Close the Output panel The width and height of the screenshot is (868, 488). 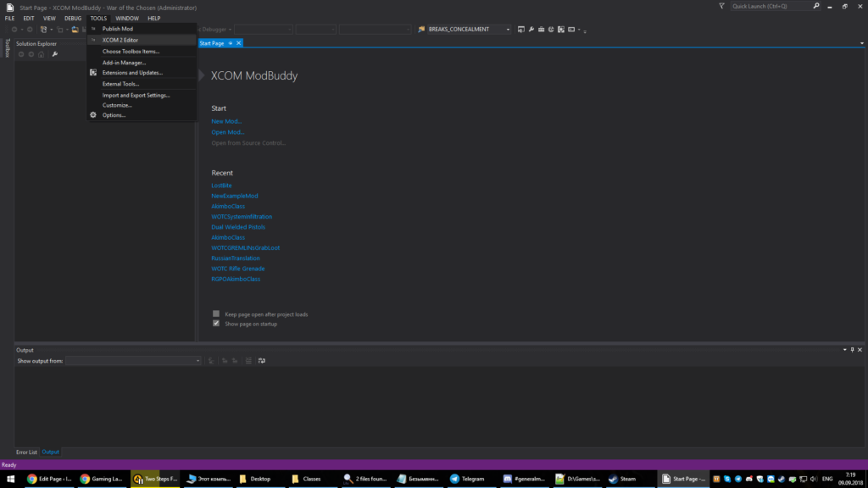click(860, 350)
